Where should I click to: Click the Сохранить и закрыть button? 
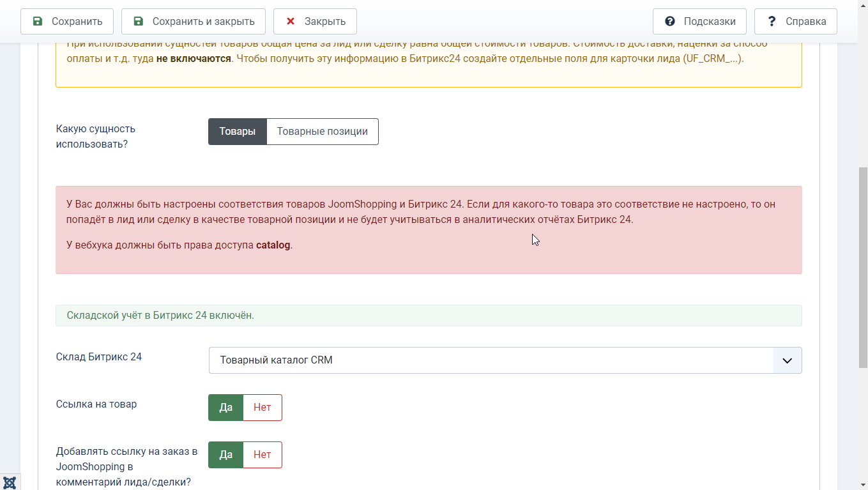[x=194, y=21]
